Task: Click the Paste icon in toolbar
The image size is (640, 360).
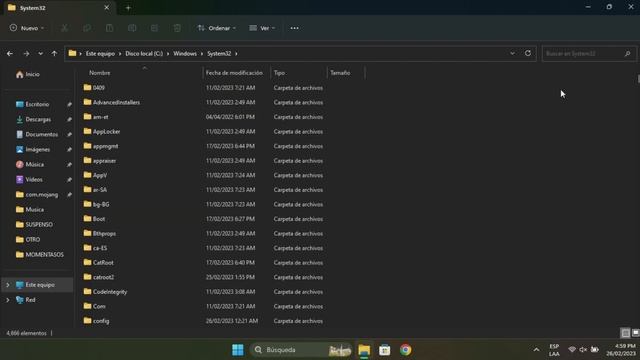Action: [x=109, y=28]
